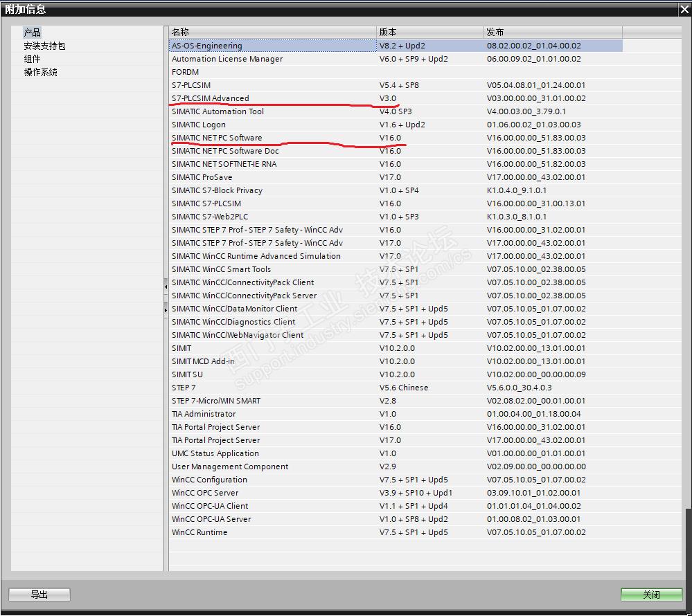Click release value K1.0.4.0_9.1.0.1

pos(516,190)
